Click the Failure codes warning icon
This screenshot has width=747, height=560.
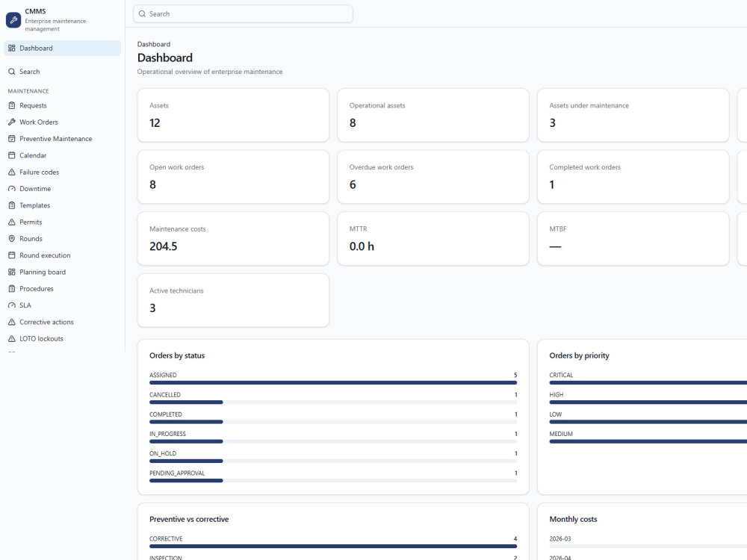point(12,172)
